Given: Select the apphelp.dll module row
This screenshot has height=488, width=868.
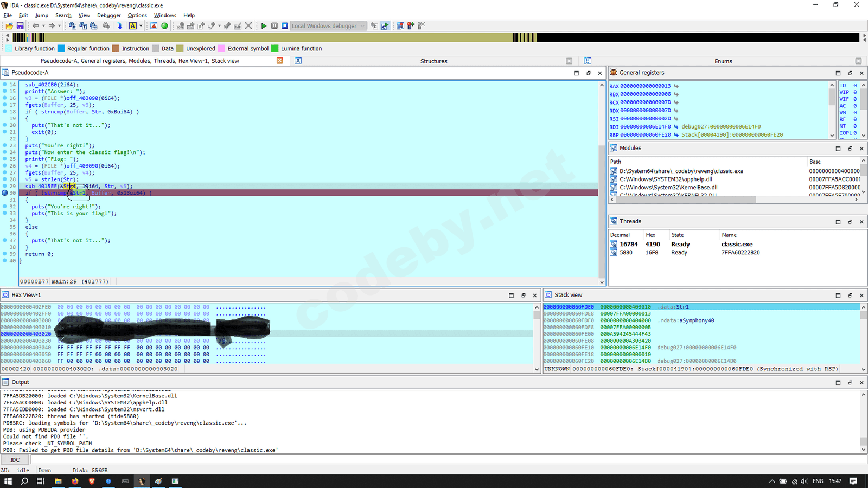Looking at the screenshot, I should point(735,179).
